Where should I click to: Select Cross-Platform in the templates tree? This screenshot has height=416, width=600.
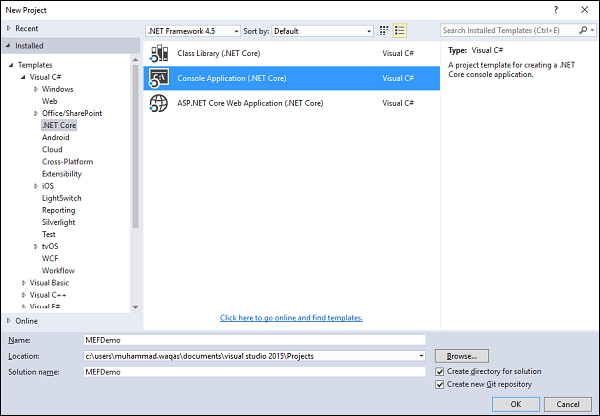(68, 162)
